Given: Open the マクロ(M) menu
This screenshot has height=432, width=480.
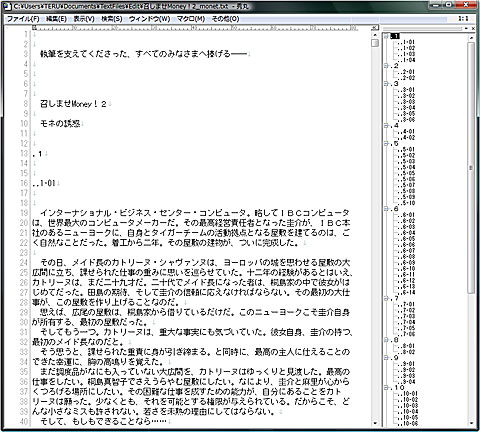Looking at the screenshot, I should point(190,19).
